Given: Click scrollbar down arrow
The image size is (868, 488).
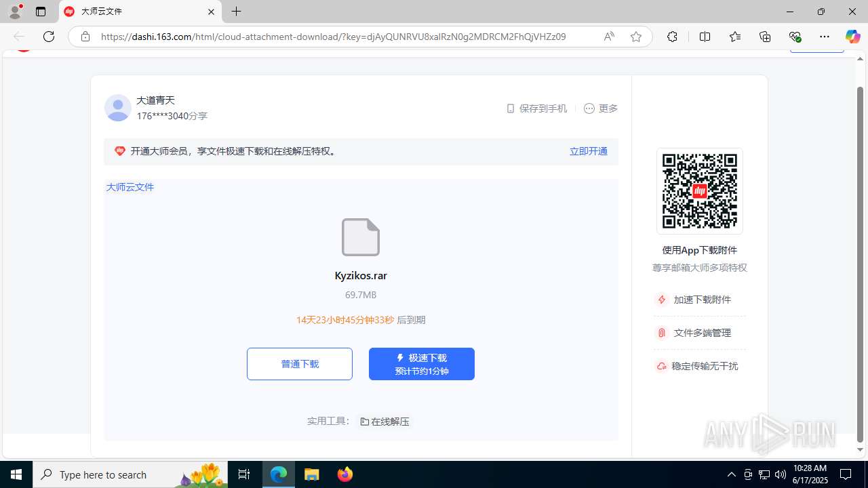Looking at the screenshot, I should pos(860,450).
